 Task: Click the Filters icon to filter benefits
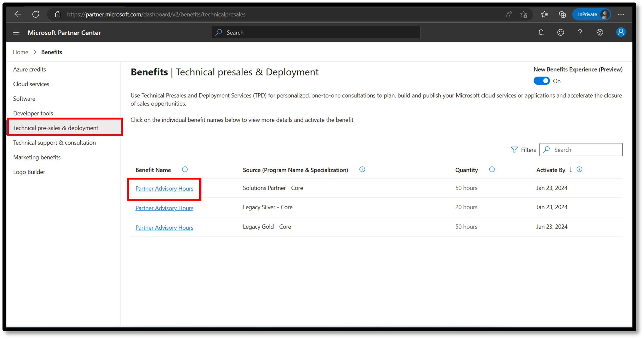pyautogui.click(x=514, y=149)
